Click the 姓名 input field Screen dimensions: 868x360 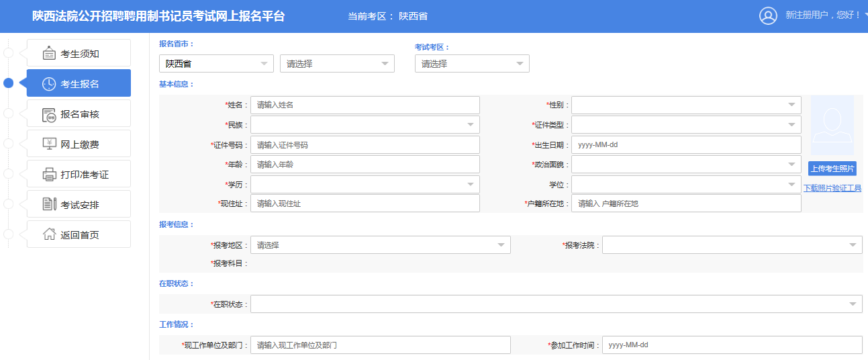click(x=365, y=105)
